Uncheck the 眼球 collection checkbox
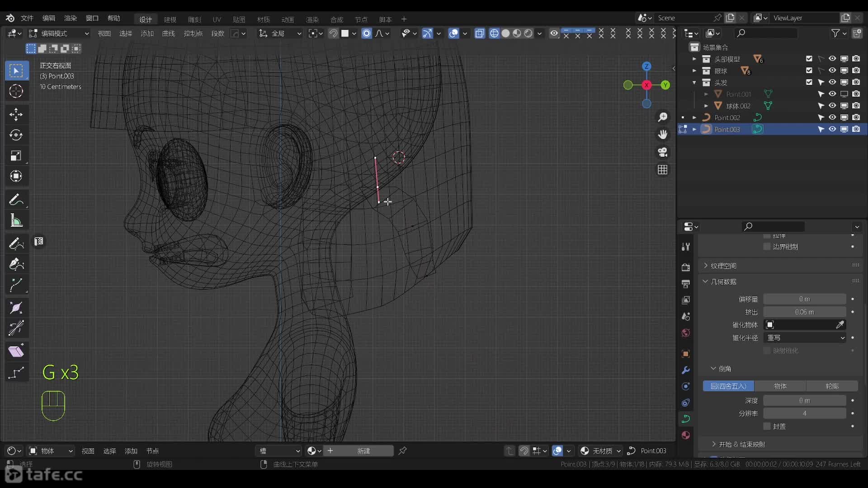Viewport: 868px width, 488px height. pos(809,70)
